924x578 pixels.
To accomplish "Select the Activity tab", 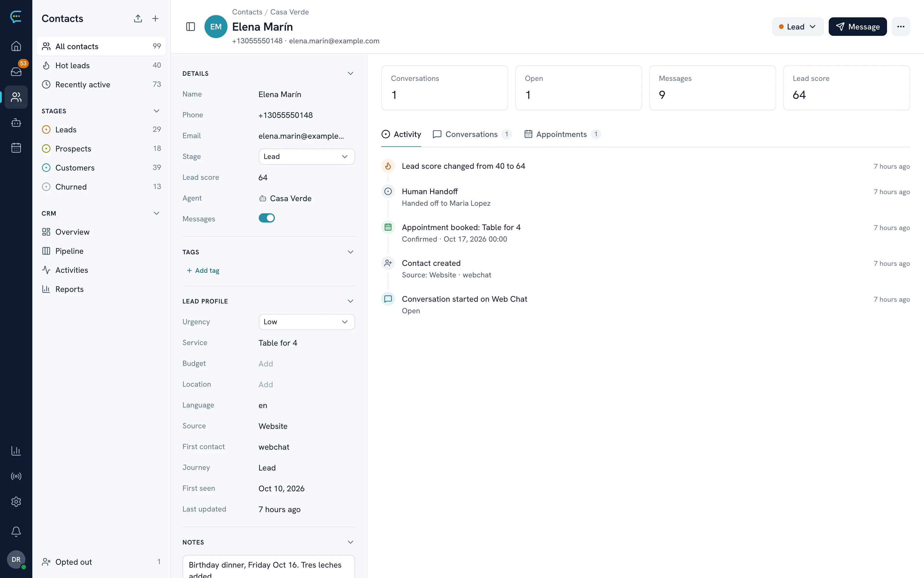I will (x=401, y=134).
